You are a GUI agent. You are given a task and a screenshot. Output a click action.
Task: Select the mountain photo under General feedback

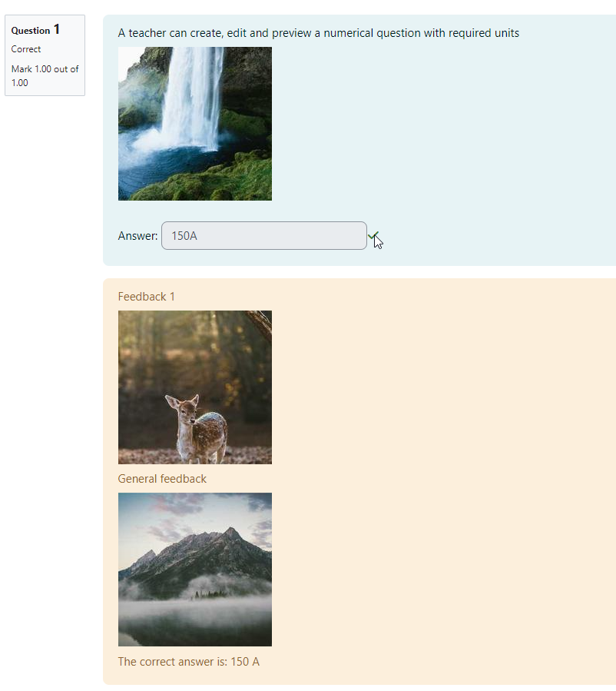point(195,570)
